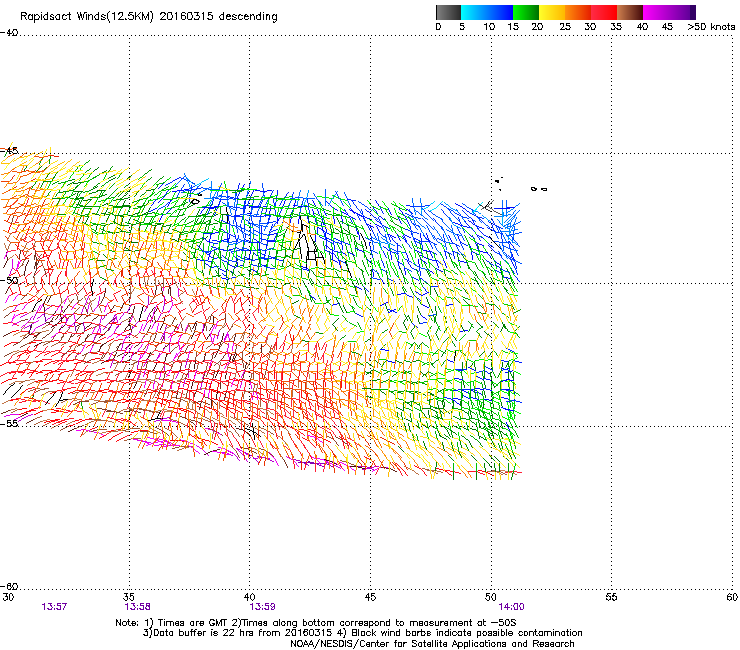Viewport: 740px width, 650px height.
Task: Pick the orange 25–30 knots legend segment
Action: [x=578, y=12]
